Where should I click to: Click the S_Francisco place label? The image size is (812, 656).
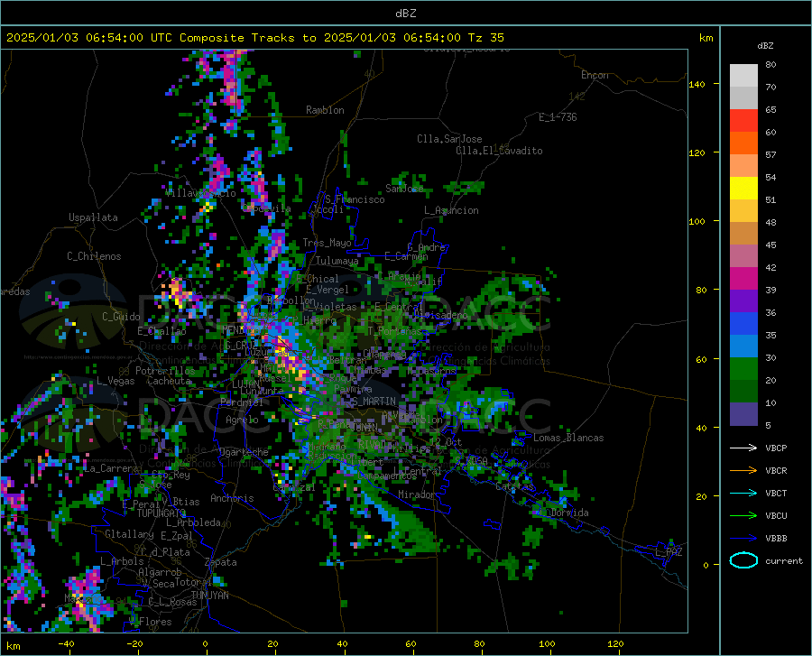pyautogui.click(x=355, y=199)
